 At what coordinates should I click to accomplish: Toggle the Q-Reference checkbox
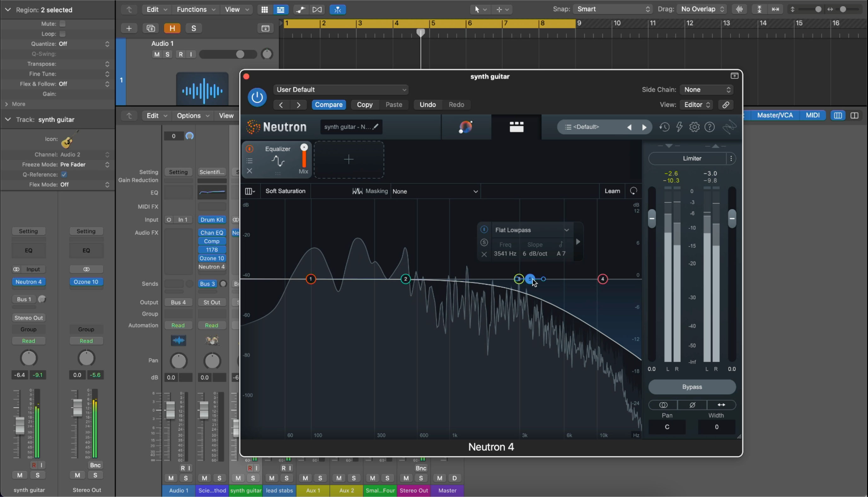point(64,174)
